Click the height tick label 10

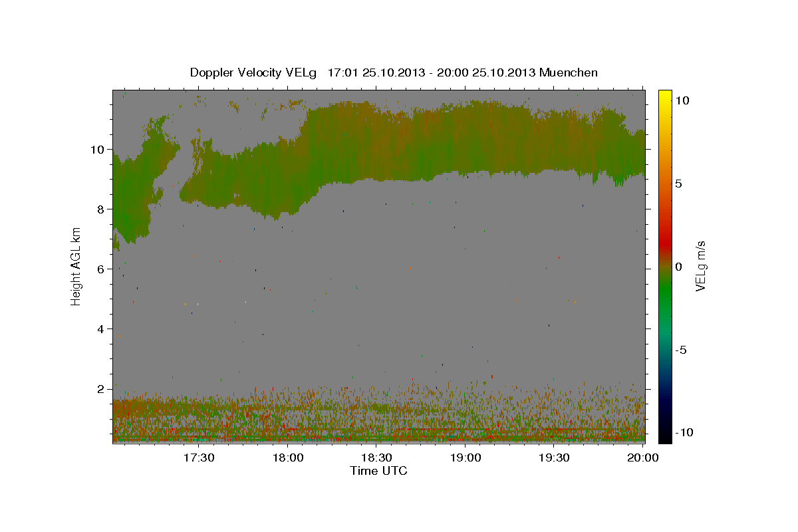pyautogui.click(x=98, y=149)
